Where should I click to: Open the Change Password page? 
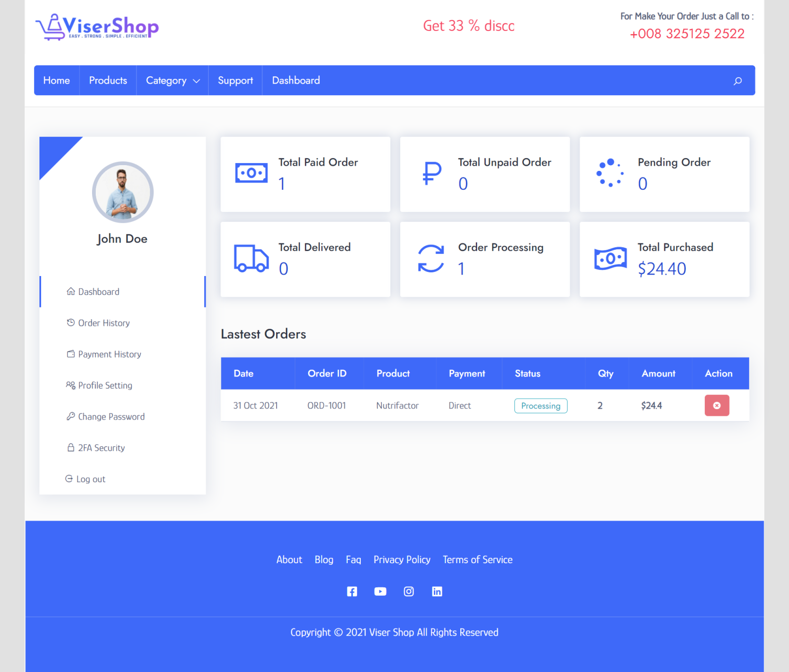point(111,416)
